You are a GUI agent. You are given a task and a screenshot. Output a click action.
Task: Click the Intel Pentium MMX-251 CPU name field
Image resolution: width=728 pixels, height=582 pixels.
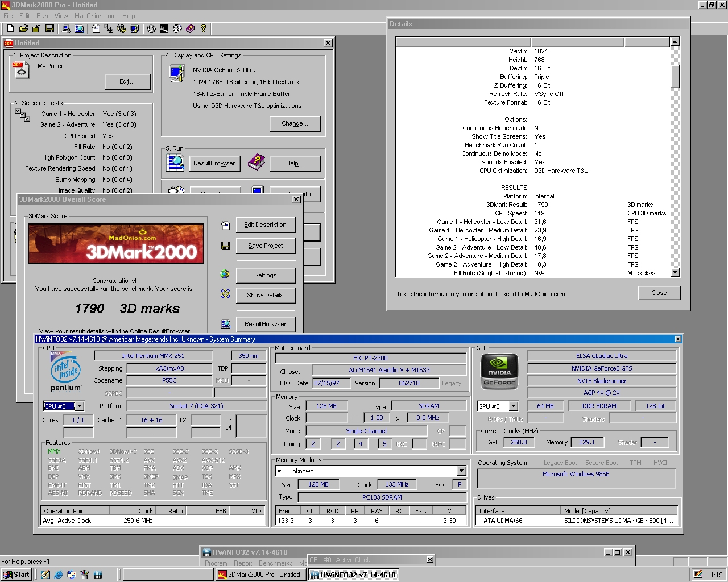153,356
